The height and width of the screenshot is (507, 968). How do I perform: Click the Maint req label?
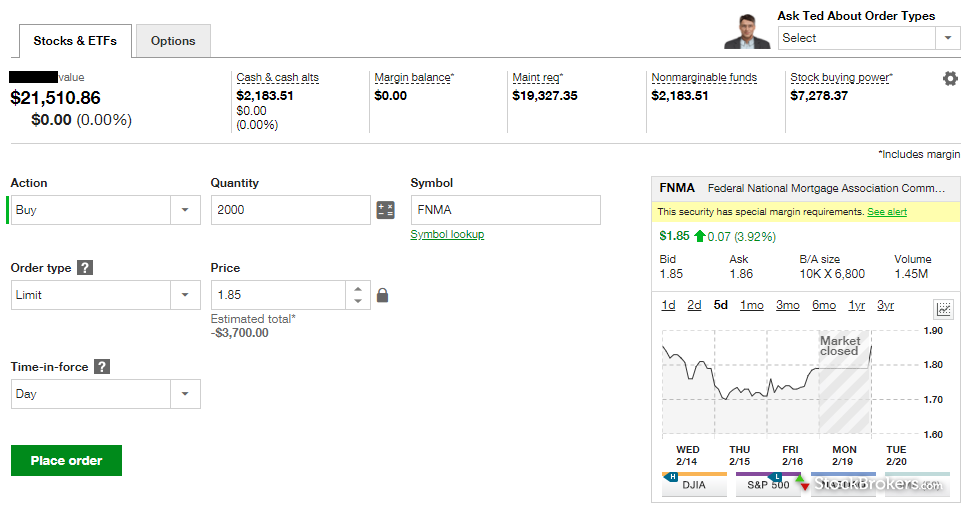click(x=538, y=78)
